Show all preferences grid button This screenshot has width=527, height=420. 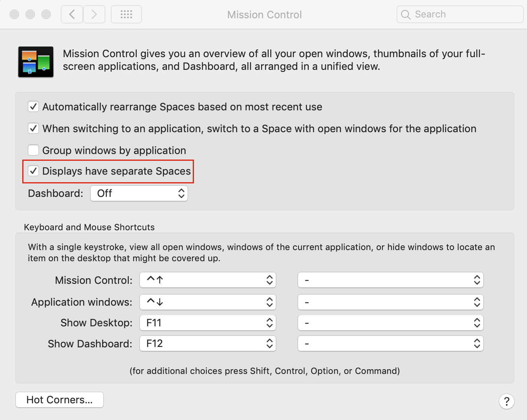pyautogui.click(x=126, y=15)
